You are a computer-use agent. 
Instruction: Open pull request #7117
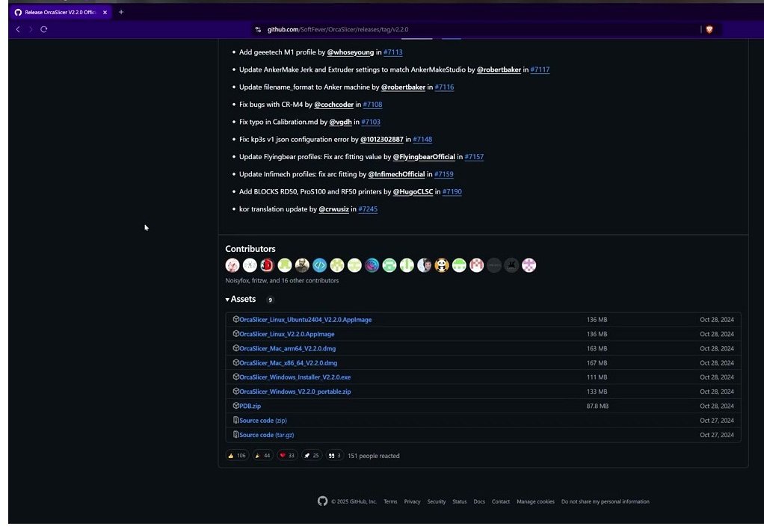click(x=540, y=69)
